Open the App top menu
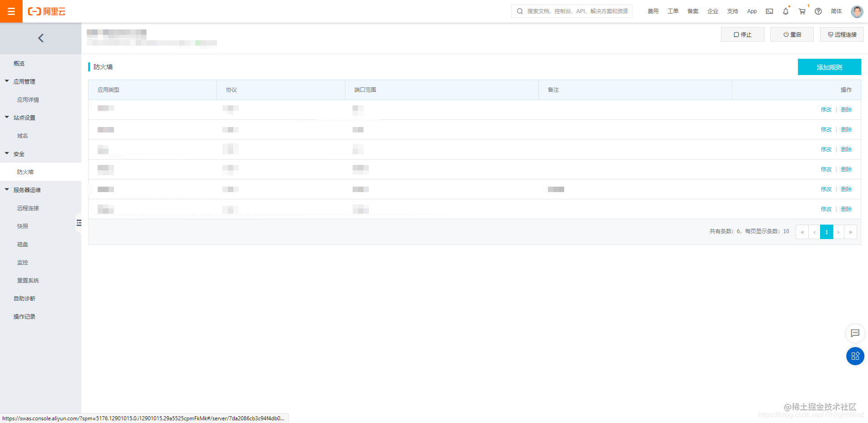The height and width of the screenshot is (423, 868). pos(752,11)
